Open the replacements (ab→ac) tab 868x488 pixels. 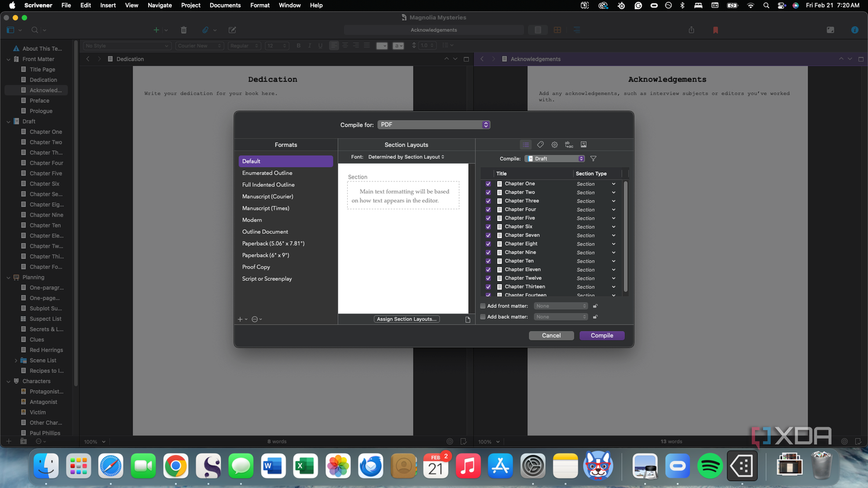coord(569,145)
